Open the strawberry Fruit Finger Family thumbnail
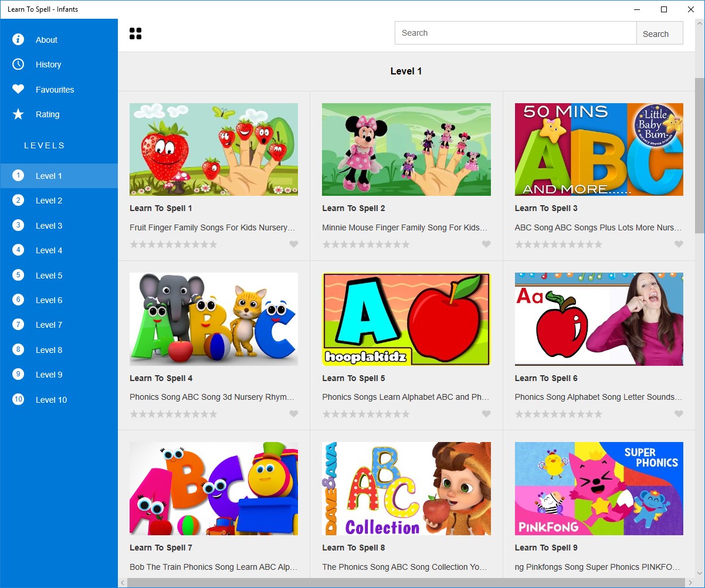Screen dimensions: 705x588 click(x=213, y=149)
